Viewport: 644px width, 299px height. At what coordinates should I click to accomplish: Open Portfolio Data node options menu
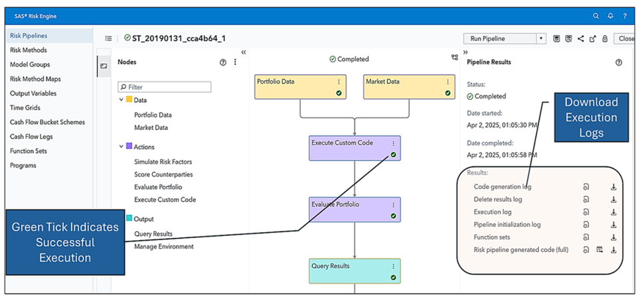click(x=339, y=82)
